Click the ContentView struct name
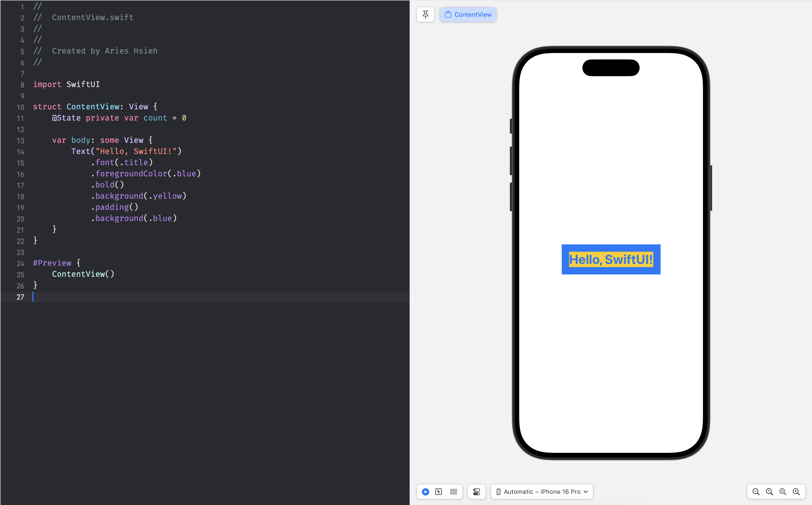Viewport: 812px width, 505px height. pos(93,107)
